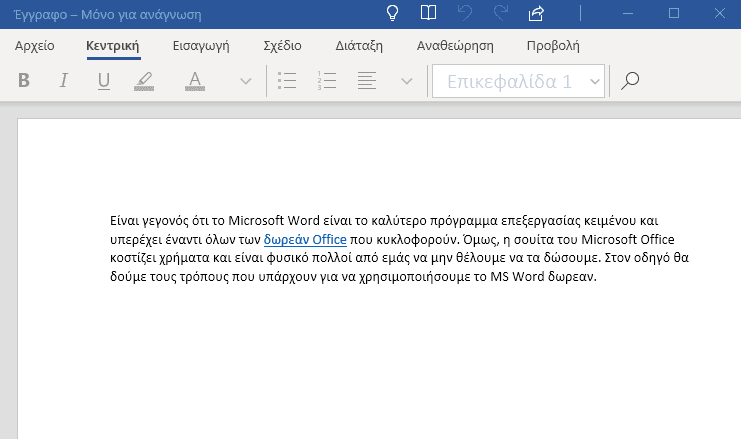The height and width of the screenshot is (439, 741).
Task: Toggle Italic formatting
Action: point(64,81)
